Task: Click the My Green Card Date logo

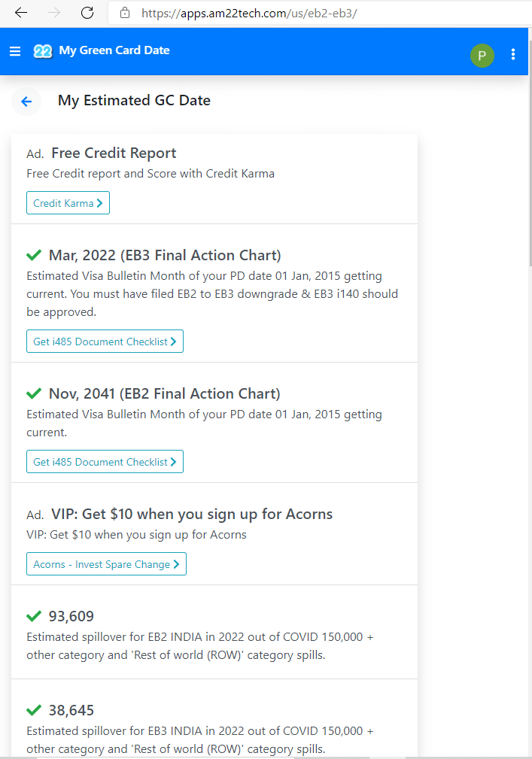Action: (43, 51)
